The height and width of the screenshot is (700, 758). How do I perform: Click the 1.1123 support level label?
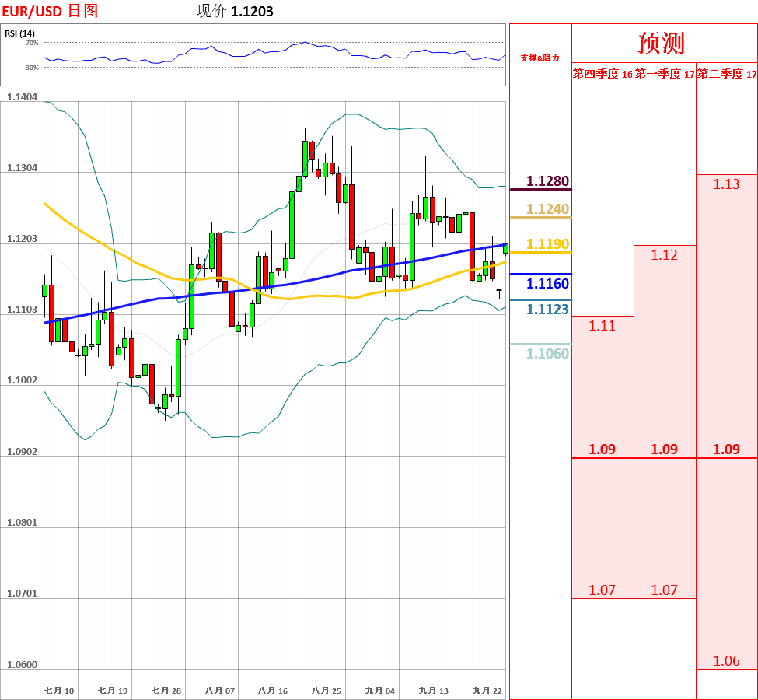click(x=547, y=309)
